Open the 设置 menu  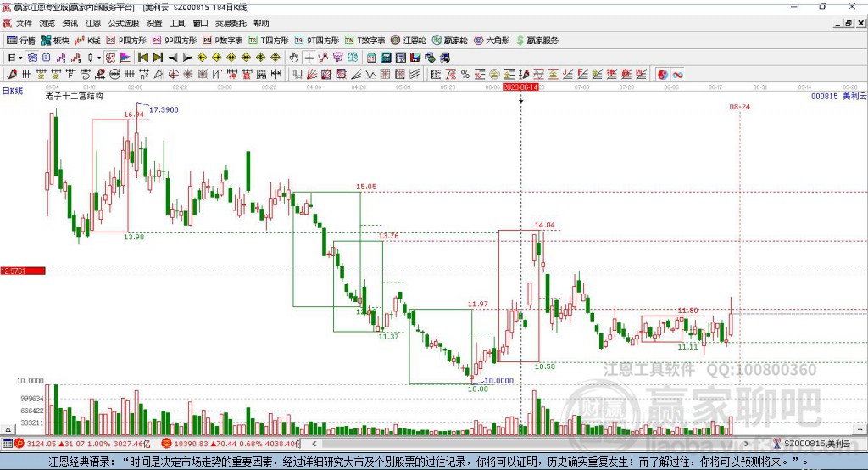tap(154, 23)
